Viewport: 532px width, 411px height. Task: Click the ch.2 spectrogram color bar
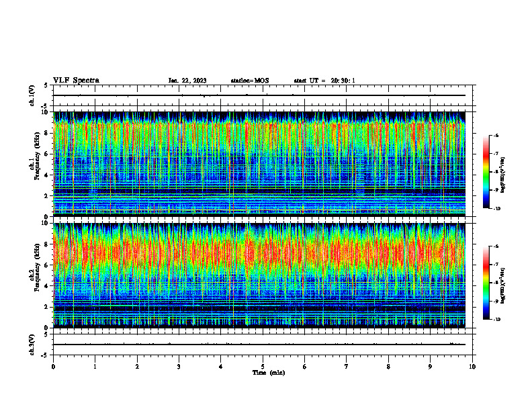(486, 283)
